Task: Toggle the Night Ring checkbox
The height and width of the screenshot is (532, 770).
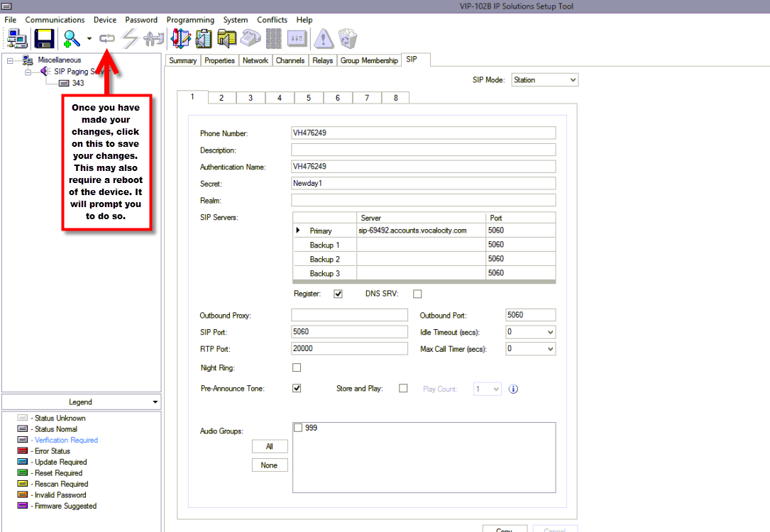Action: (x=297, y=367)
